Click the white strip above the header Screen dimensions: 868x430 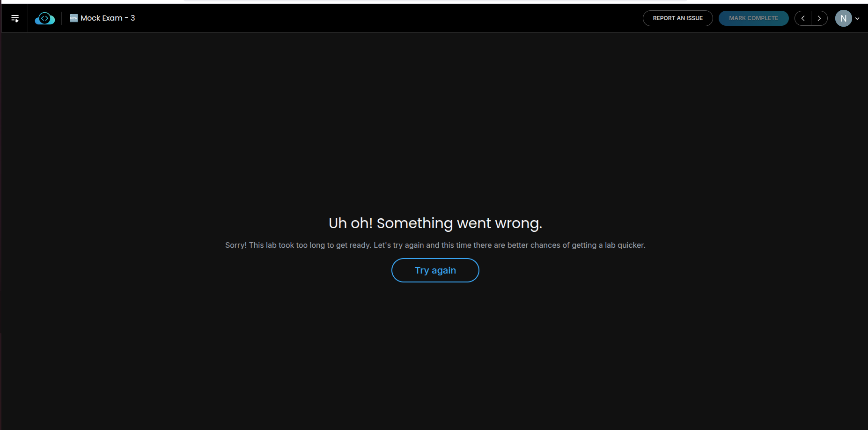(434, 1)
